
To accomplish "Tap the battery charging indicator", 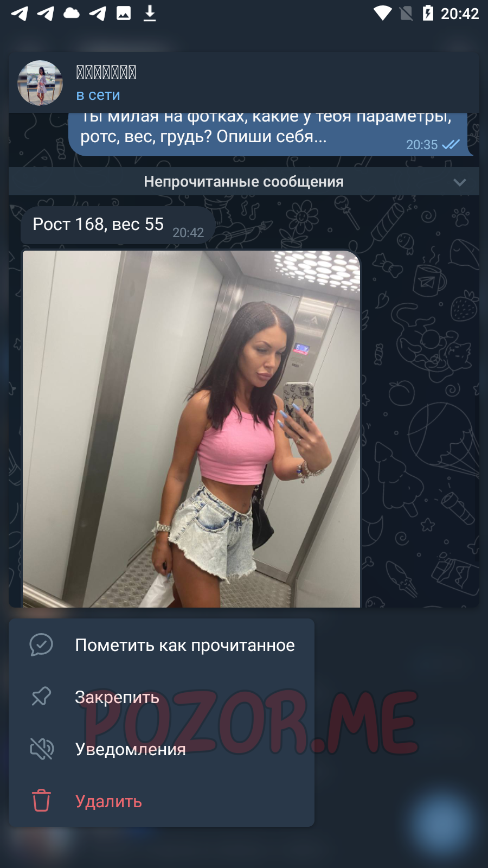I will [428, 13].
